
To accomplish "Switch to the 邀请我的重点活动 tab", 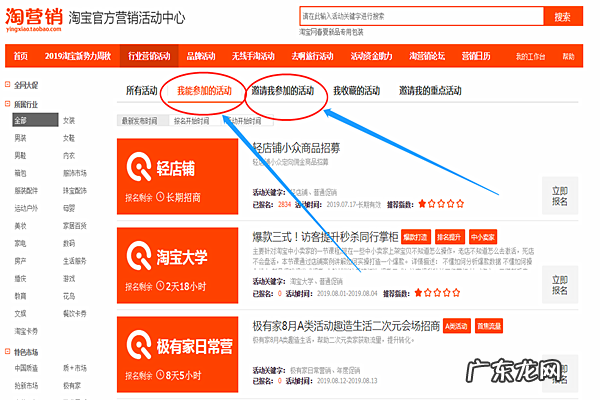I will pyautogui.click(x=430, y=91).
